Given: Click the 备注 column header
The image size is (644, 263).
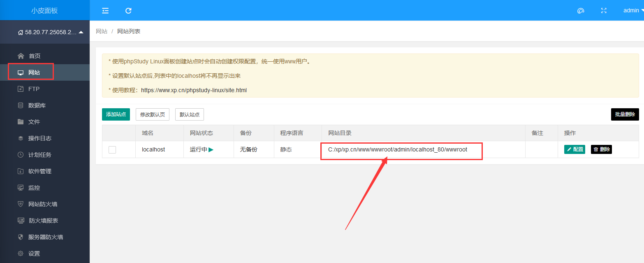Looking at the screenshot, I should 537,133.
